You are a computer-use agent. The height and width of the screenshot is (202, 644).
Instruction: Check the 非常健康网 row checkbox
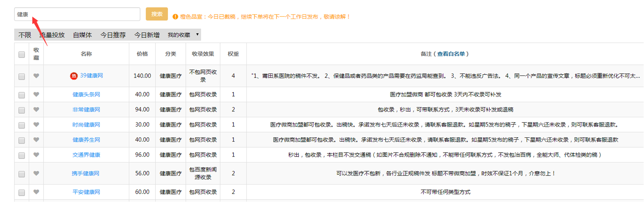coord(22,110)
